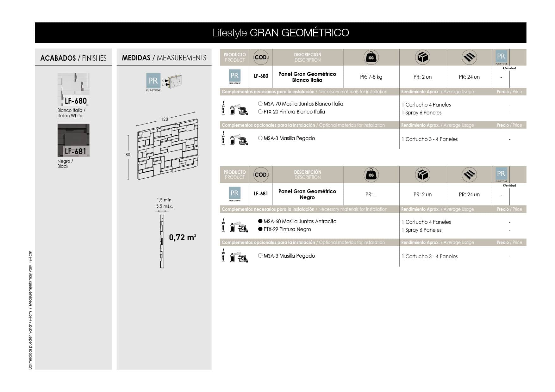
Task: Click the LF-680 code cell in the first table
Action: [261, 76]
